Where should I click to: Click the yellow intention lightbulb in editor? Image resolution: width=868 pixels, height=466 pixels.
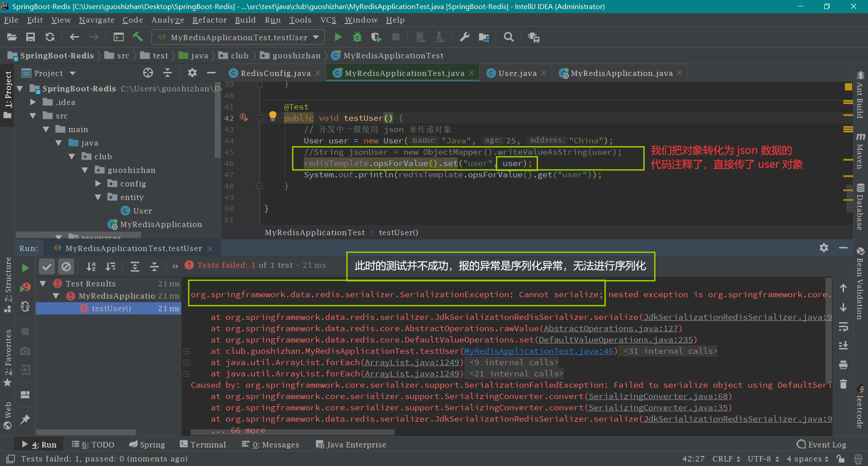(273, 116)
